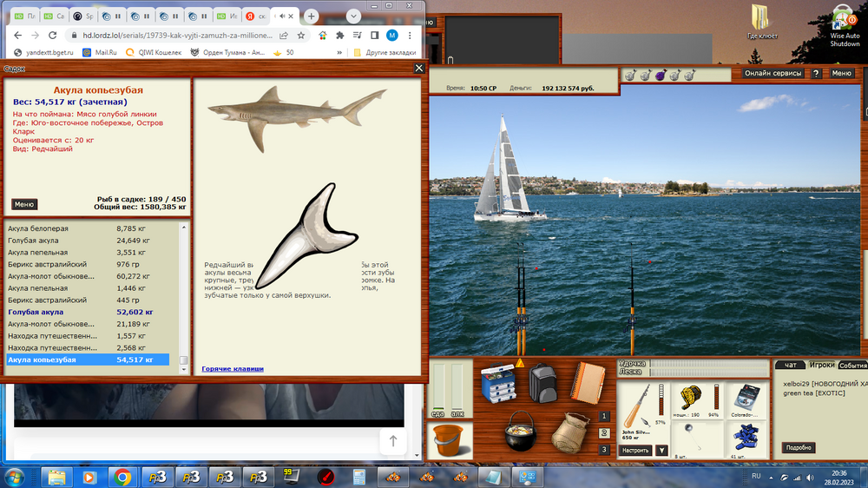Click the Chrome extensions puzzle icon
This screenshot has height=488, width=868.
click(340, 35)
